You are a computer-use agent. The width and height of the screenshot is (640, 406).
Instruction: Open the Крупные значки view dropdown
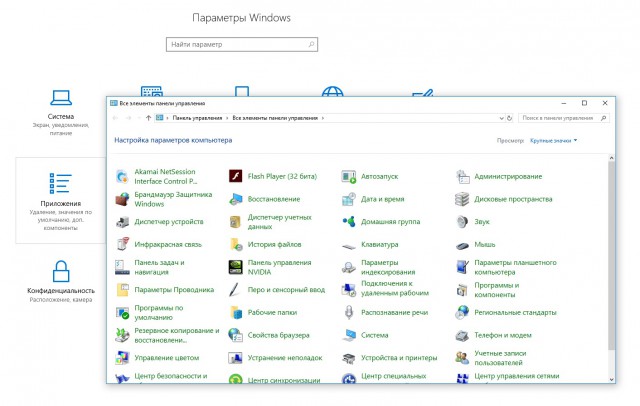pos(553,140)
